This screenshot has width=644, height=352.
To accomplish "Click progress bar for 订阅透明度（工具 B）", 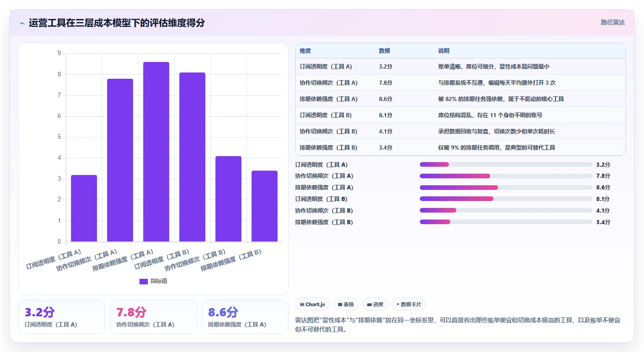I will tap(506, 199).
